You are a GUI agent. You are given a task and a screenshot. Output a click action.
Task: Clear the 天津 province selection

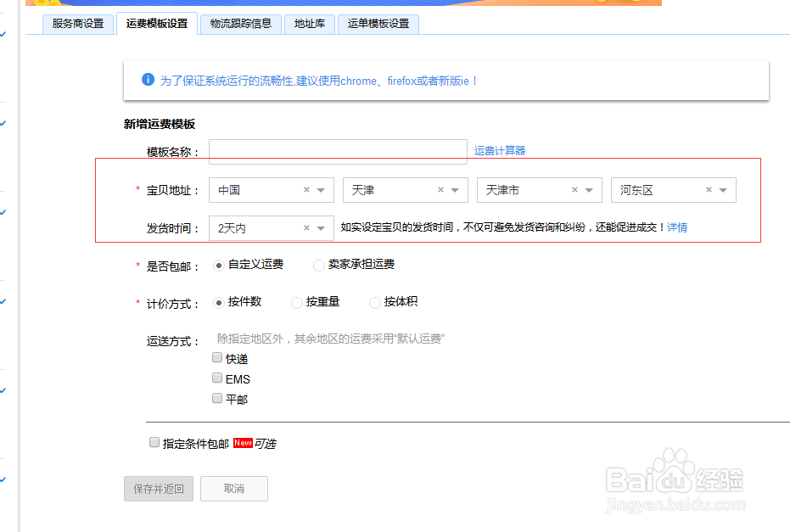point(440,190)
